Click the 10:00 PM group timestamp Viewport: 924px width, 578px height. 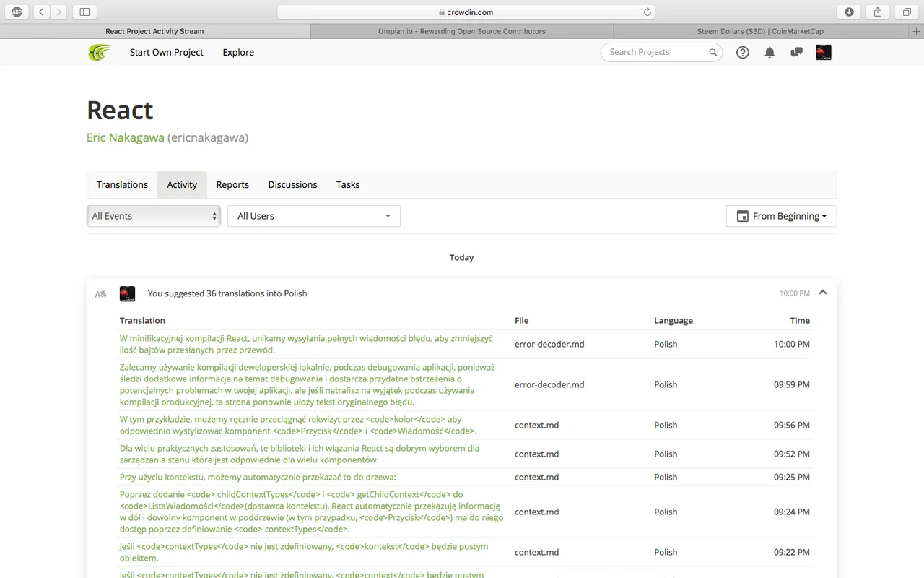pyautogui.click(x=795, y=293)
